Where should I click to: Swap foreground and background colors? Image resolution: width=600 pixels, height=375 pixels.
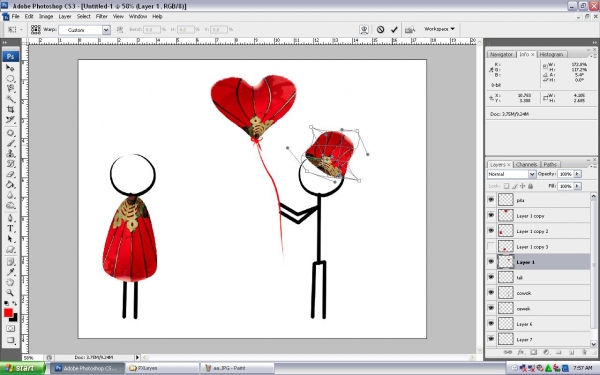coord(15,303)
